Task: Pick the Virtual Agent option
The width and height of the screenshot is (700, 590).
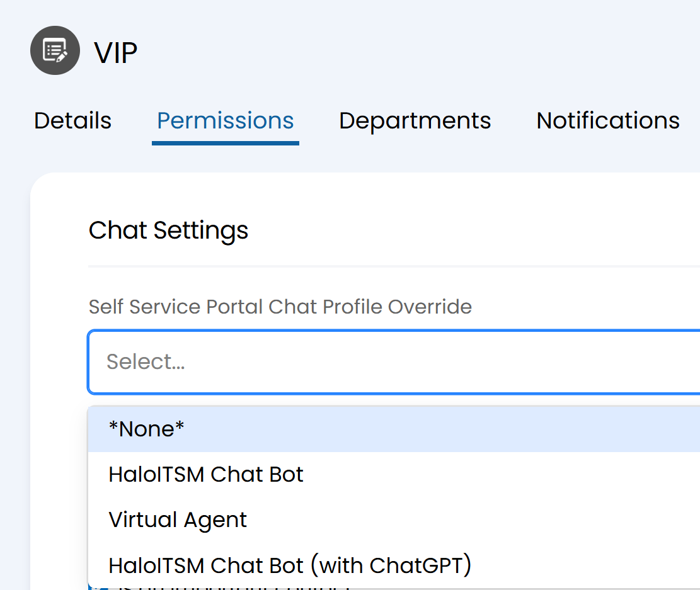Action: click(178, 520)
